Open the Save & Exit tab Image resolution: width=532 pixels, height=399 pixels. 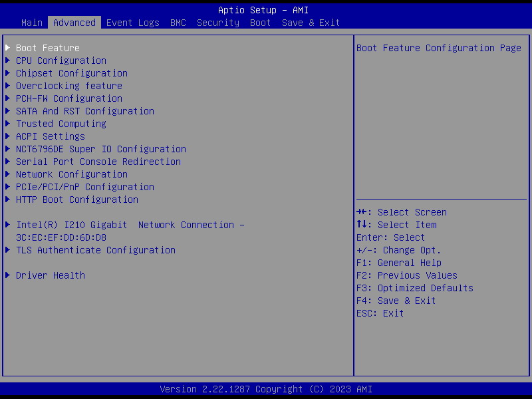pyautogui.click(x=311, y=23)
